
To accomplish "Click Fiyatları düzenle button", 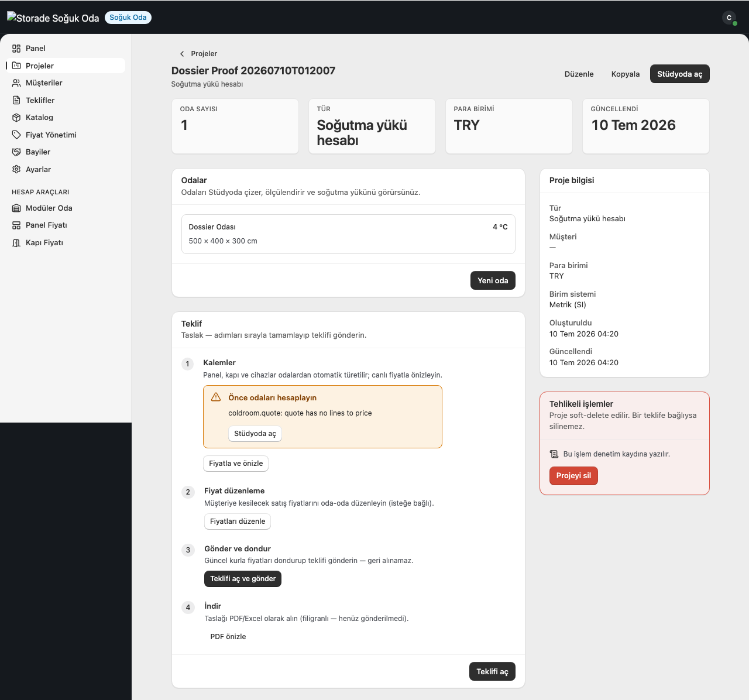I will pyautogui.click(x=238, y=521).
